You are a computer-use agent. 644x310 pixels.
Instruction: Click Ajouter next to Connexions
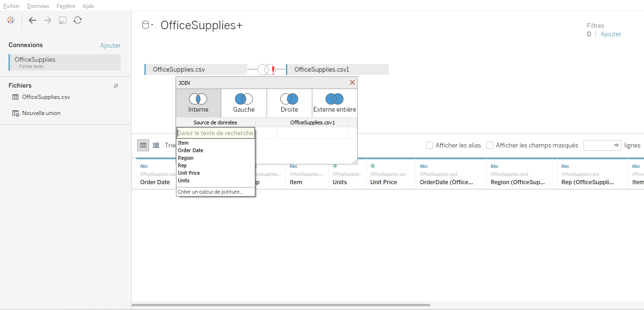110,45
